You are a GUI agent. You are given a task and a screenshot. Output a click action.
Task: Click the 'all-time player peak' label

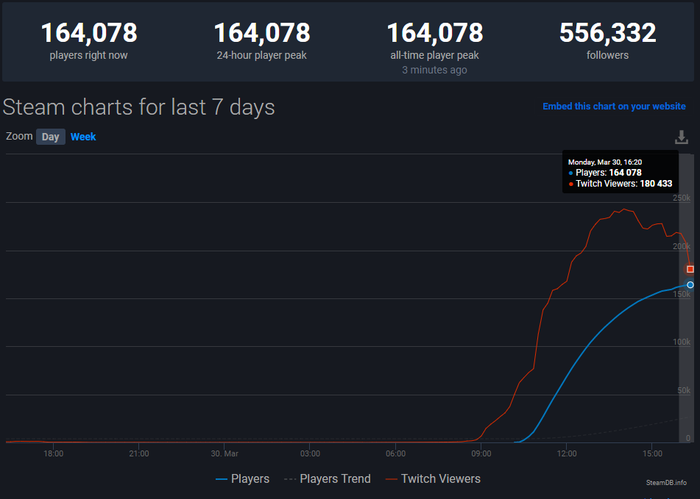pyautogui.click(x=434, y=55)
